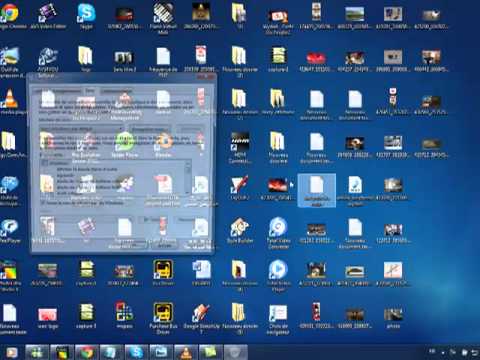Select the Style Builder shortcut
The image size is (480, 360).
[x=240, y=230]
